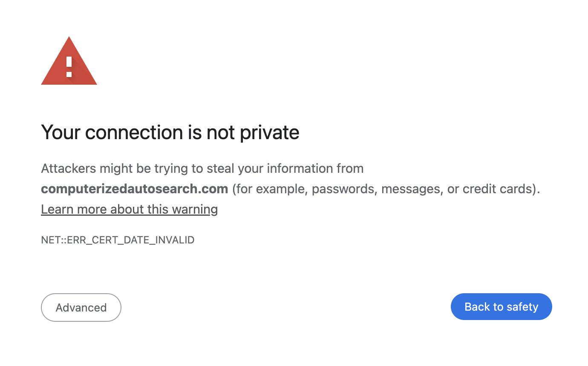The width and height of the screenshot is (588, 366).
Task: Click the white exclamation mark in triangle
Action: point(69,66)
